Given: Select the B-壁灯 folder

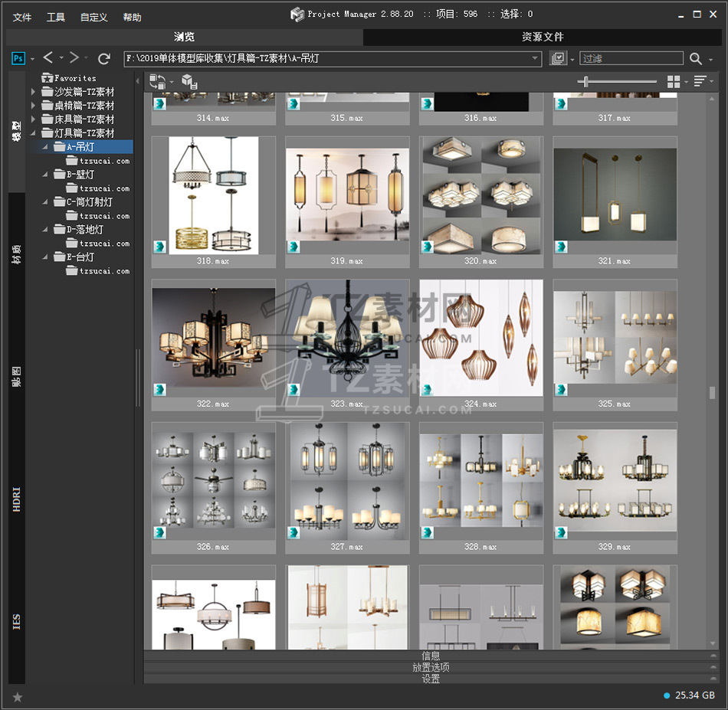Looking at the screenshot, I should point(80,175).
